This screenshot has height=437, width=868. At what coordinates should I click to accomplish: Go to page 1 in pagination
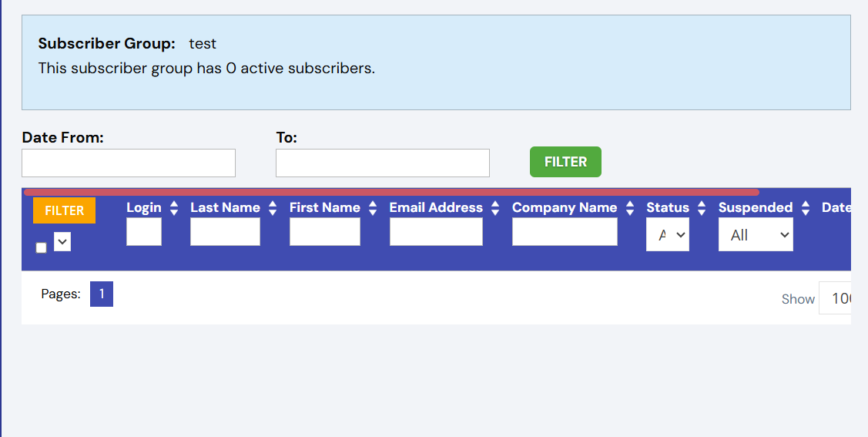tap(102, 294)
